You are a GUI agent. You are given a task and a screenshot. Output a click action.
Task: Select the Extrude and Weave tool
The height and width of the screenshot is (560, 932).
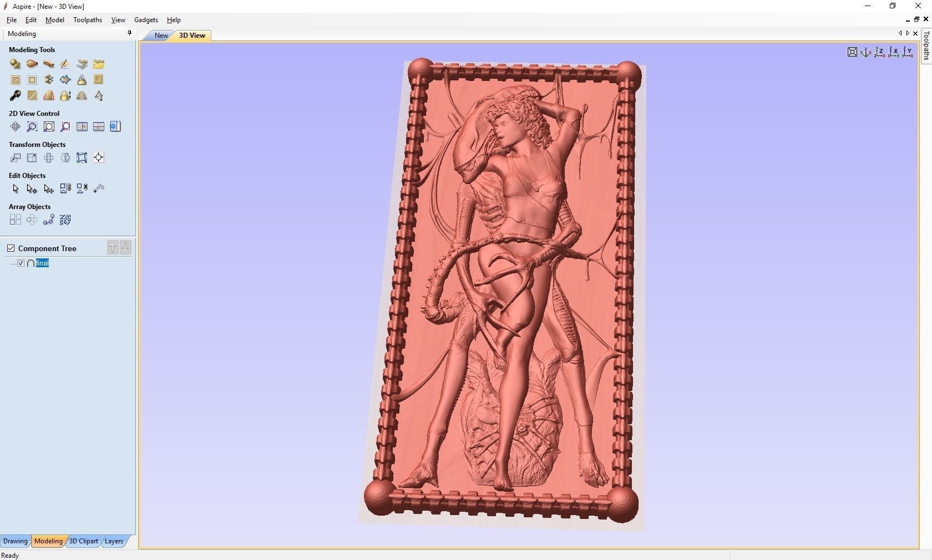pyautogui.click(x=49, y=64)
